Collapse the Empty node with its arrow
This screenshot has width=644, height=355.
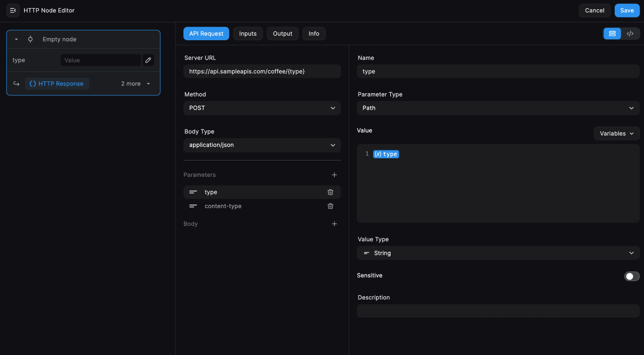coord(16,39)
